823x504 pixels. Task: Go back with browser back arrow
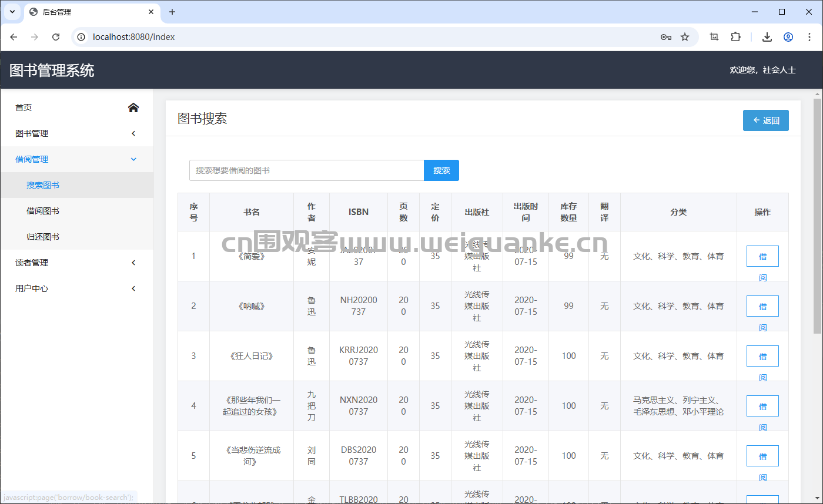tap(14, 37)
